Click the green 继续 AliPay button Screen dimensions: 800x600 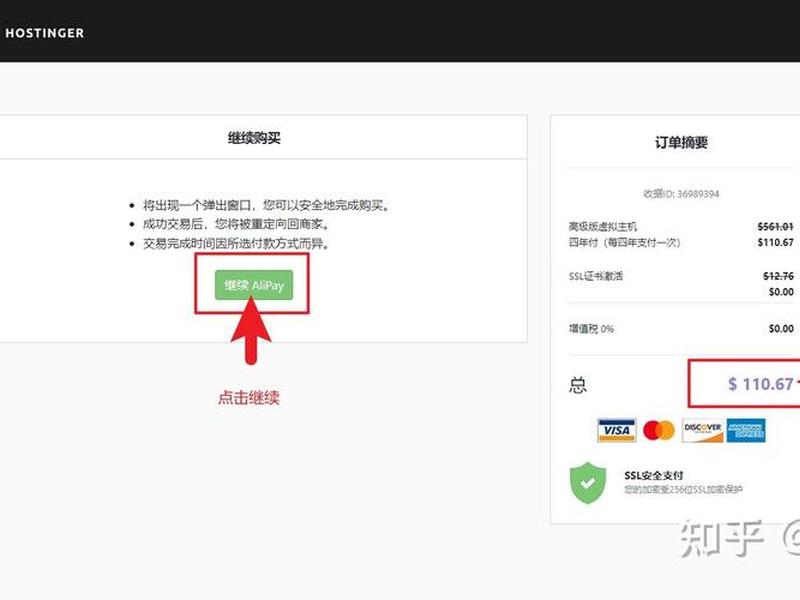254,285
